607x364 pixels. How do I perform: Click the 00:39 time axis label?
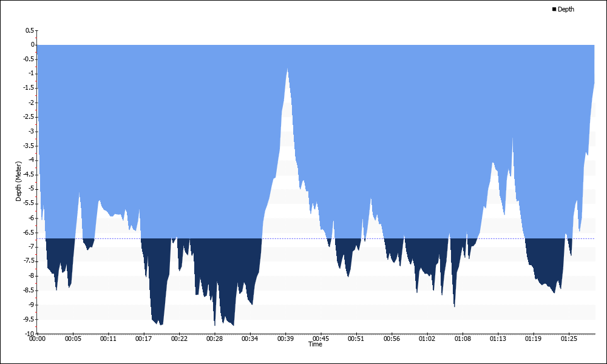pyautogui.click(x=285, y=339)
